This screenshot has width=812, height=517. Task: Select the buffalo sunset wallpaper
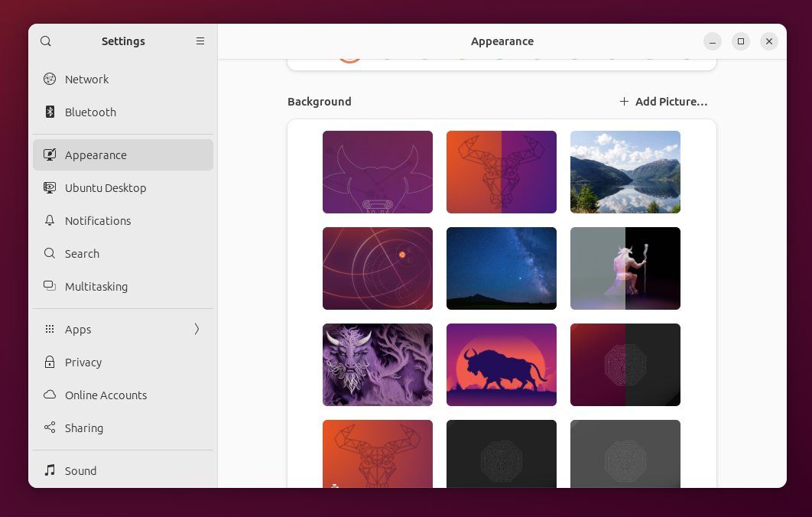point(501,365)
